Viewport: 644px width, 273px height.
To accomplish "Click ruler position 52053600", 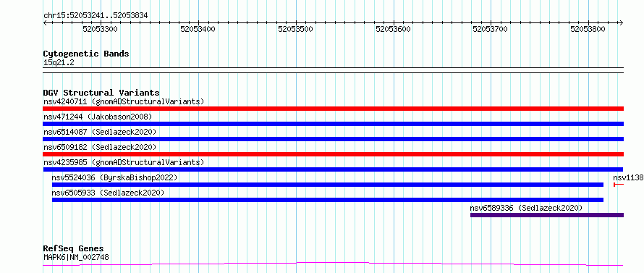I will (x=394, y=29).
